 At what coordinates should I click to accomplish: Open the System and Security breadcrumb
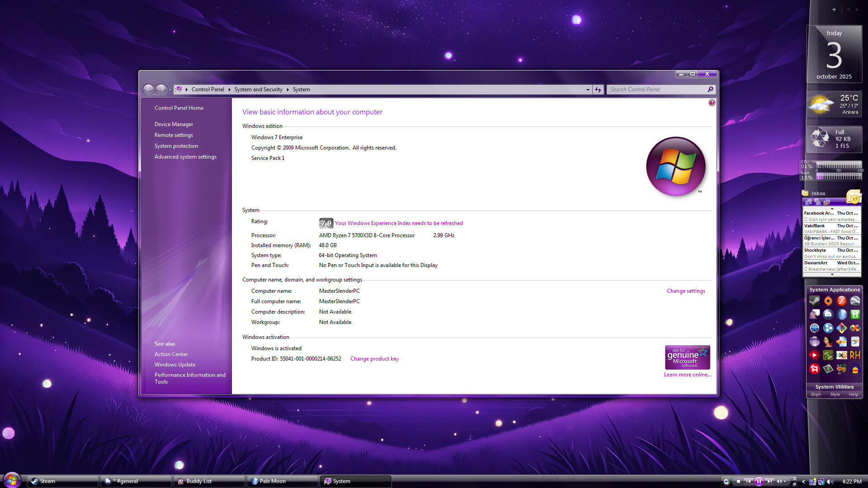click(258, 89)
